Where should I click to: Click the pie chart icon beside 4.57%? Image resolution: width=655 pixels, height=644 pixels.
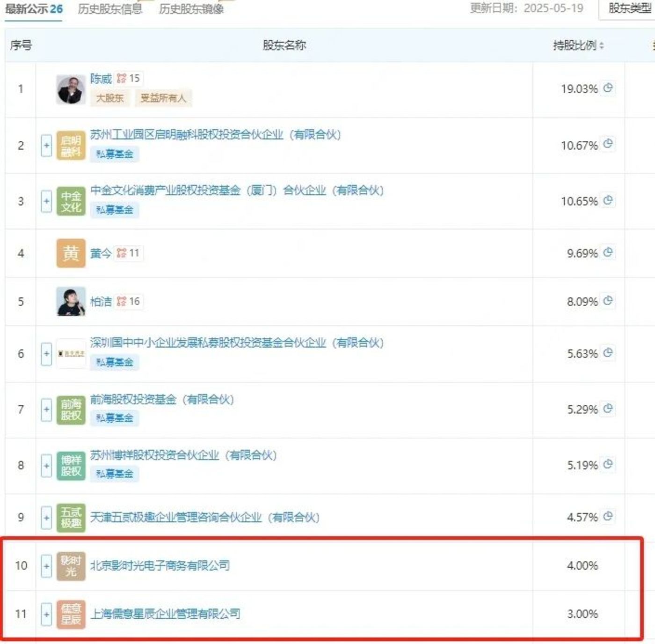608,516
